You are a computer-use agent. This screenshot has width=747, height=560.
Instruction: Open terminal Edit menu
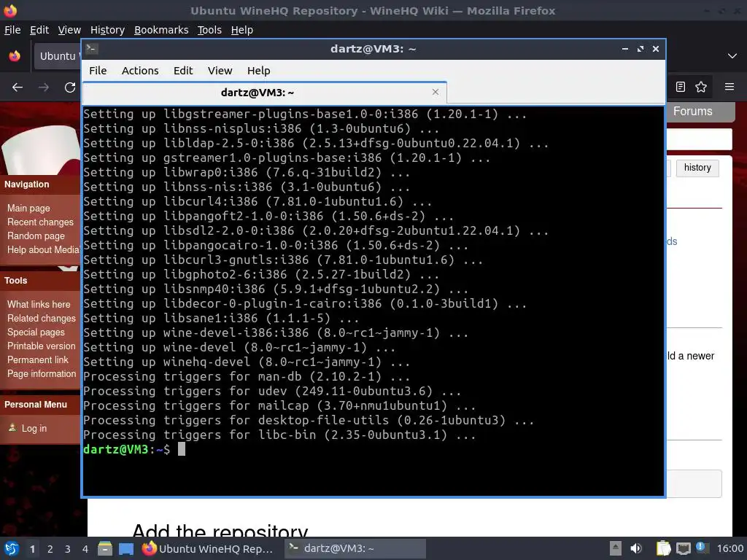tap(183, 71)
